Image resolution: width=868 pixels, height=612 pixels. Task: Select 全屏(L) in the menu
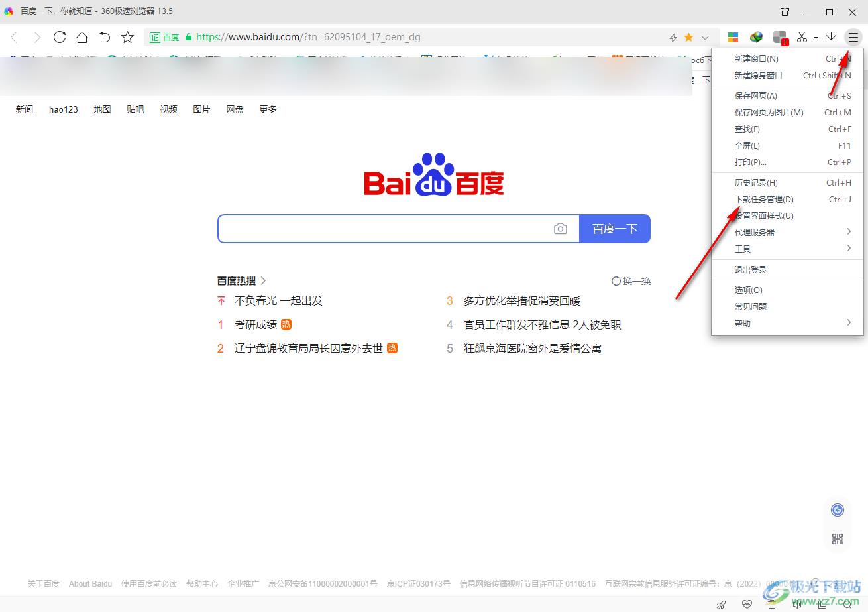[x=788, y=146]
